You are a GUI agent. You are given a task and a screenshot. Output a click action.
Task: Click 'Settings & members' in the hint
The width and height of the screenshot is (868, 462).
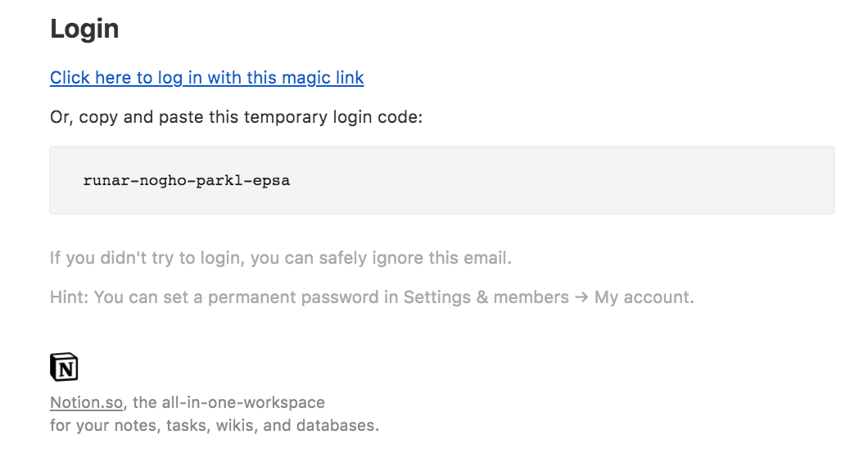coord(486,297)
